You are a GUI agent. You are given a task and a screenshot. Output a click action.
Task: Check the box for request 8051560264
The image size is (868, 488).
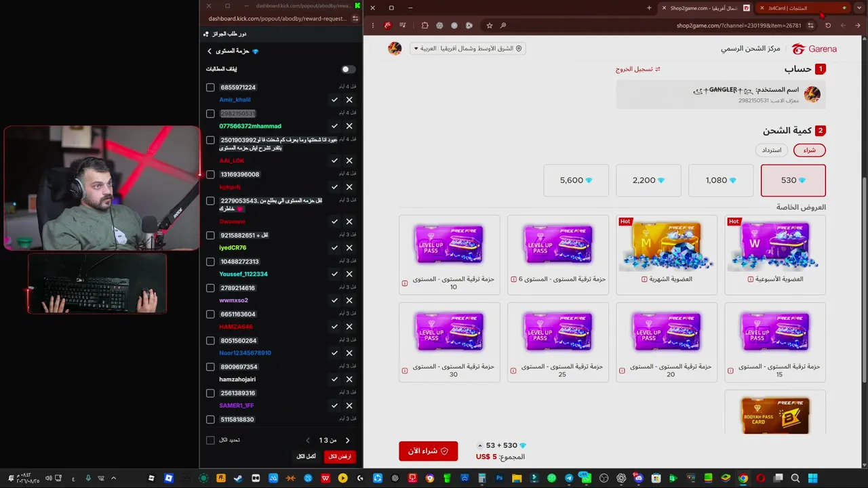click(x=210, y=341)
